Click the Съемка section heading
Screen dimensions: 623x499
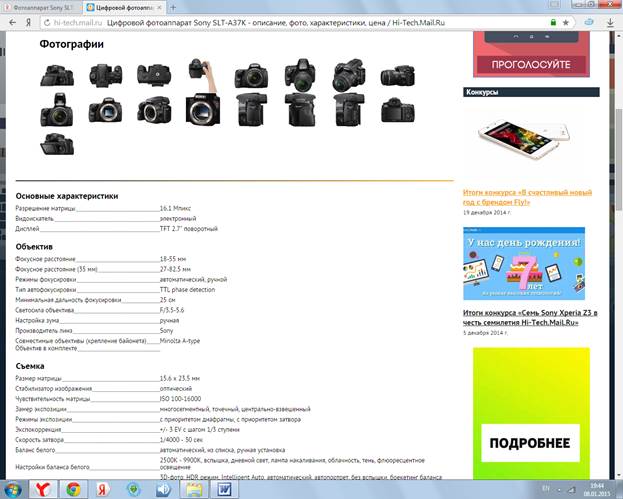point(30,366)
